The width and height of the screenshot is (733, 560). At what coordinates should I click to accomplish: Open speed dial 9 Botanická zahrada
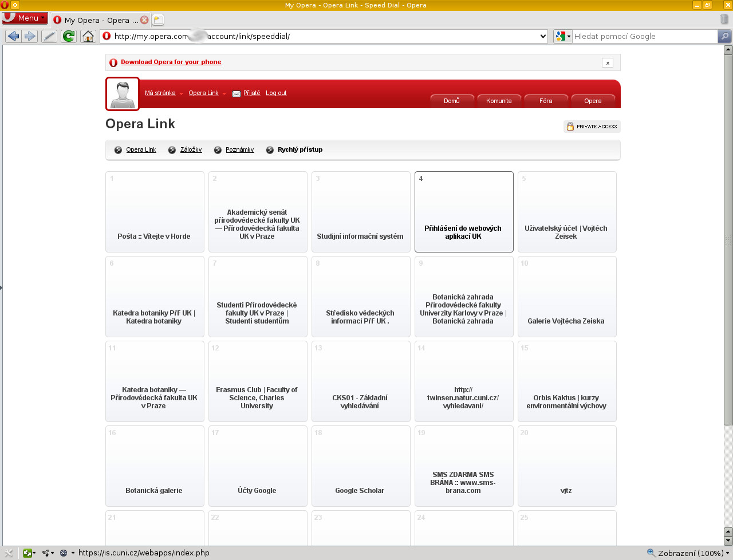click(464, 297)
